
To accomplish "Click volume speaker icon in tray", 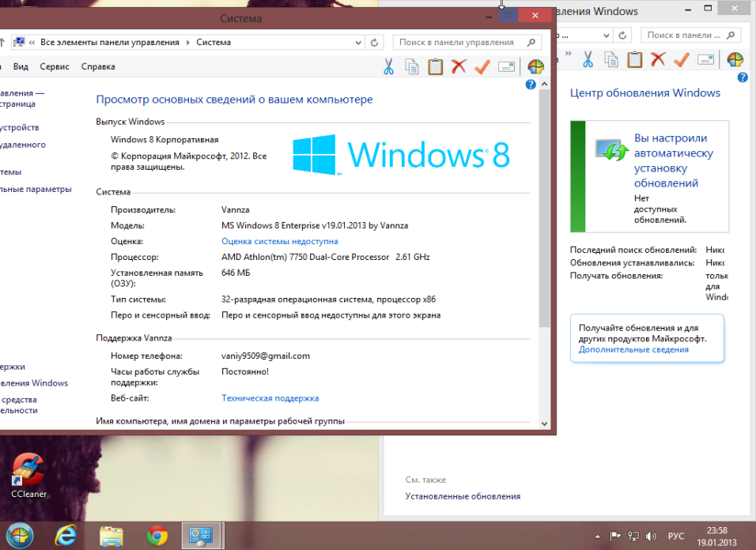I will [x=651, y=536].
